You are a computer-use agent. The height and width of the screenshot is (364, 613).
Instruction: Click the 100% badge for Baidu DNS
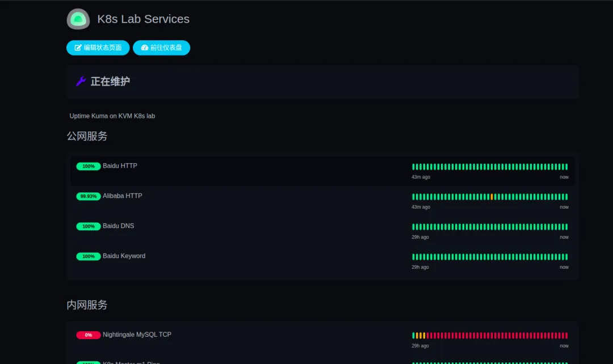[89, 227]
